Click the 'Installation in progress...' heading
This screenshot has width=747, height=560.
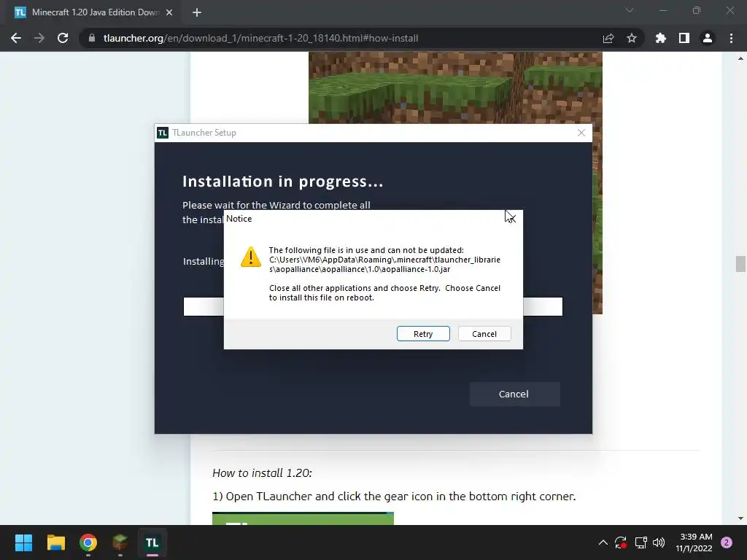pyautogui.click(x=282, y=182)
